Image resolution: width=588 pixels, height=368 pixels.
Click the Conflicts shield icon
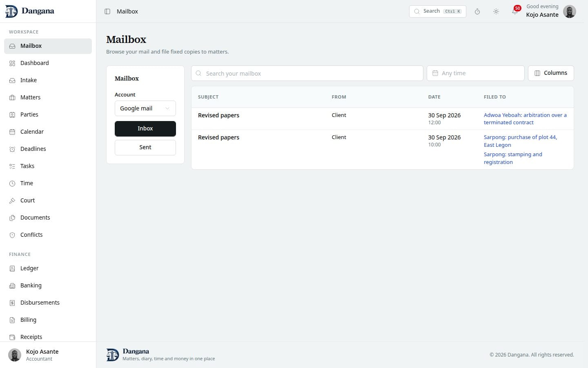[12, 235]
